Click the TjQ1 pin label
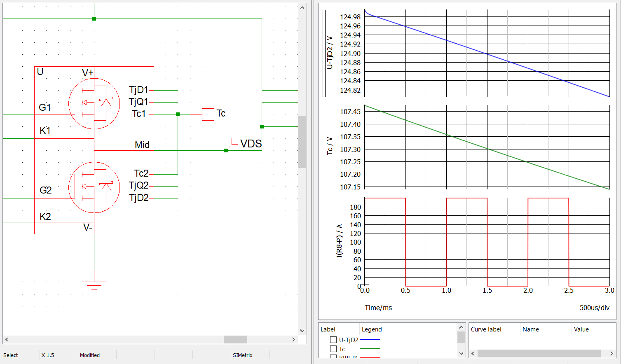 click(138, 102)
